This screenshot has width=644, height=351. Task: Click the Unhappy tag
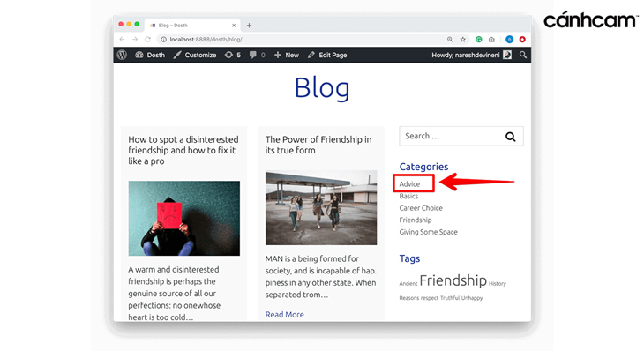[x=471, y=298]
